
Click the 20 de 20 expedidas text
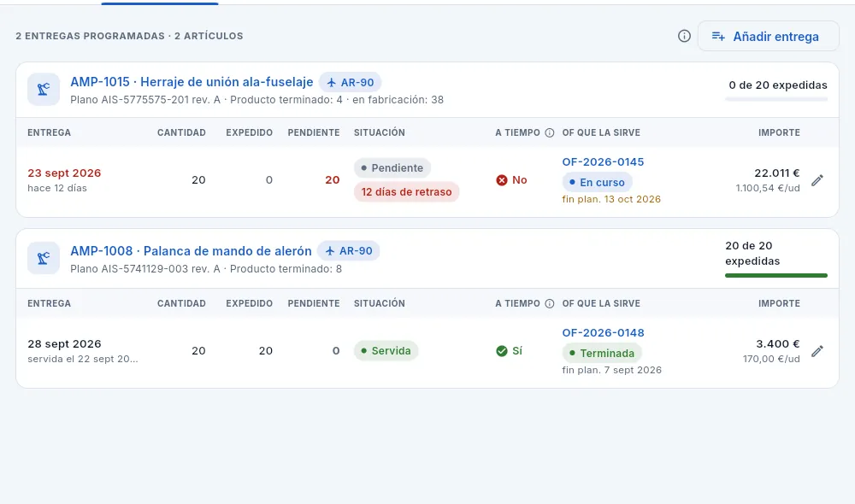(x=752, y=254)
